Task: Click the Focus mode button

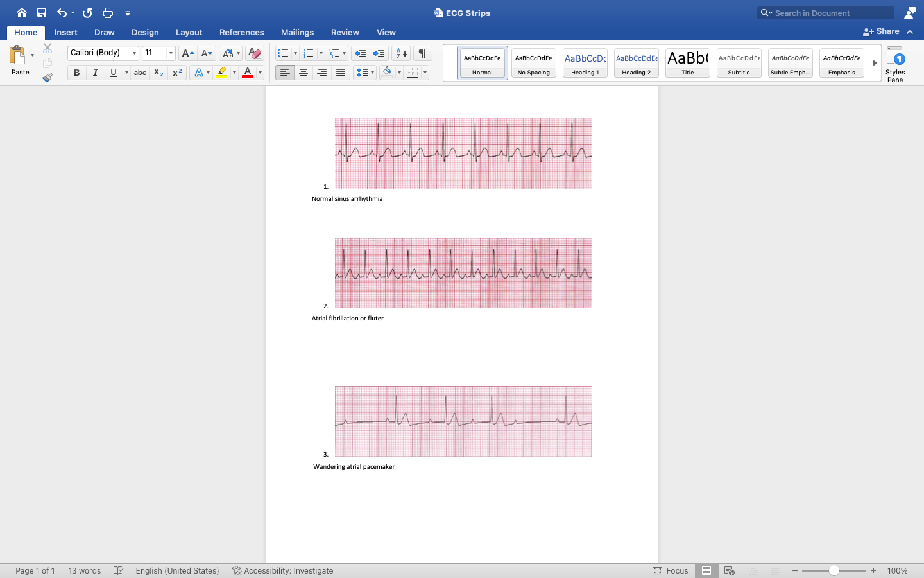Action: pyautogui.click(x=671, y=570)
